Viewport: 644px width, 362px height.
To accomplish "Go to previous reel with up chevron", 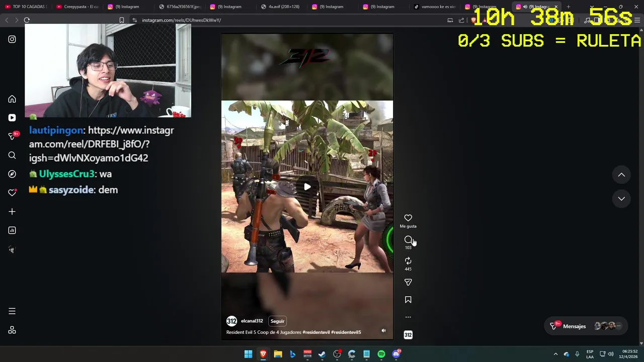I will (x=621, y=175).
